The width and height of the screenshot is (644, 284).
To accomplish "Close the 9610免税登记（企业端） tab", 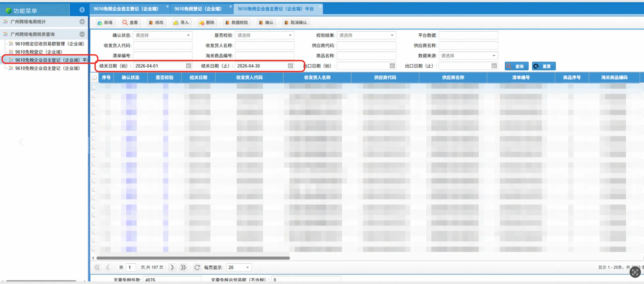I will pyautogui.click(x=230, y=7).
